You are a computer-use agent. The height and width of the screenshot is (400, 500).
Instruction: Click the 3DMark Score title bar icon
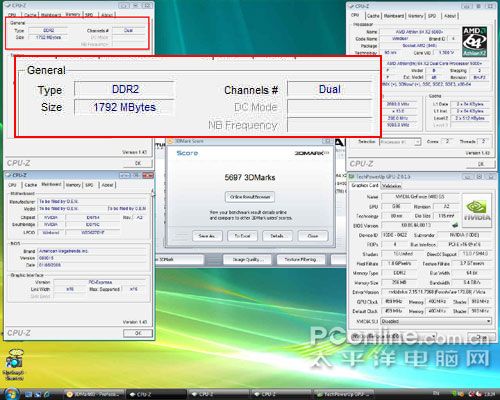coord(170,141)
